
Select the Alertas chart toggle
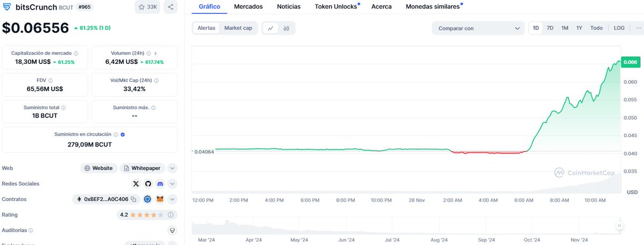coord(207,28)
